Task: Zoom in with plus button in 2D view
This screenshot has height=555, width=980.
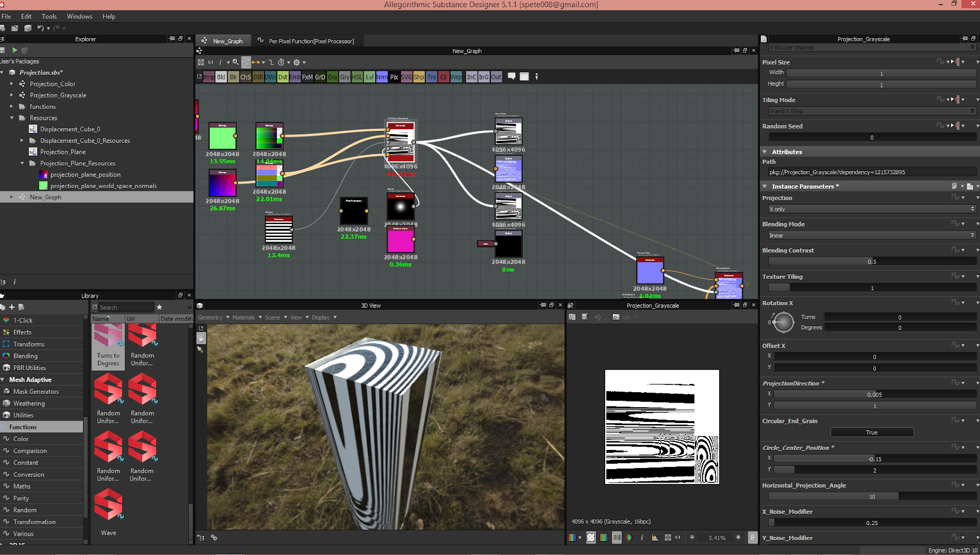Action: coord(738,537)
